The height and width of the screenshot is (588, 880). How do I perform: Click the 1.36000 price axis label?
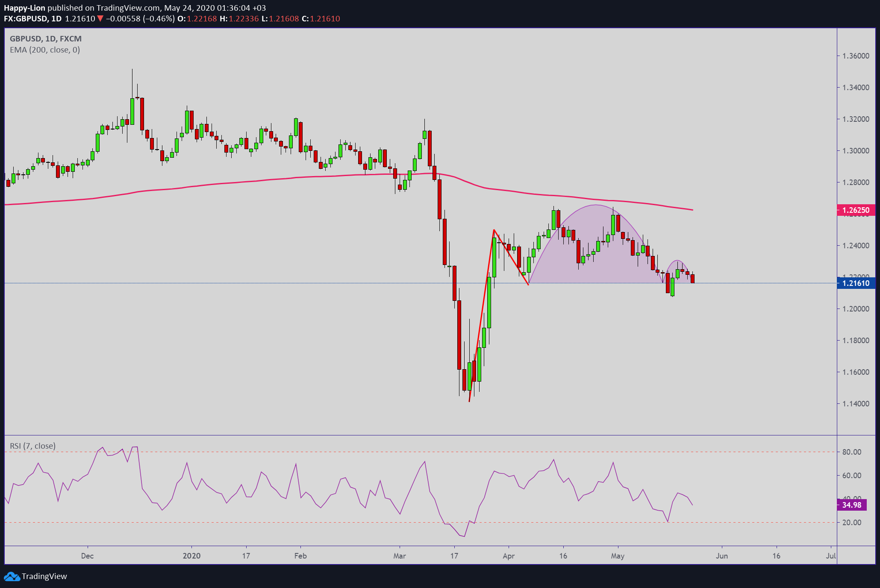coord(856,56)
